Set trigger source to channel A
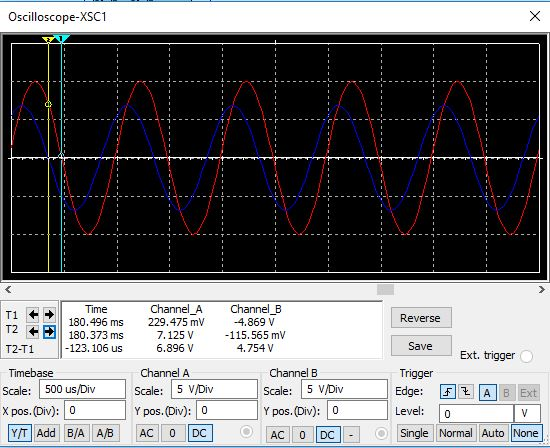The image size is (550, 448). pyautogui.click(x=488, y=393)
